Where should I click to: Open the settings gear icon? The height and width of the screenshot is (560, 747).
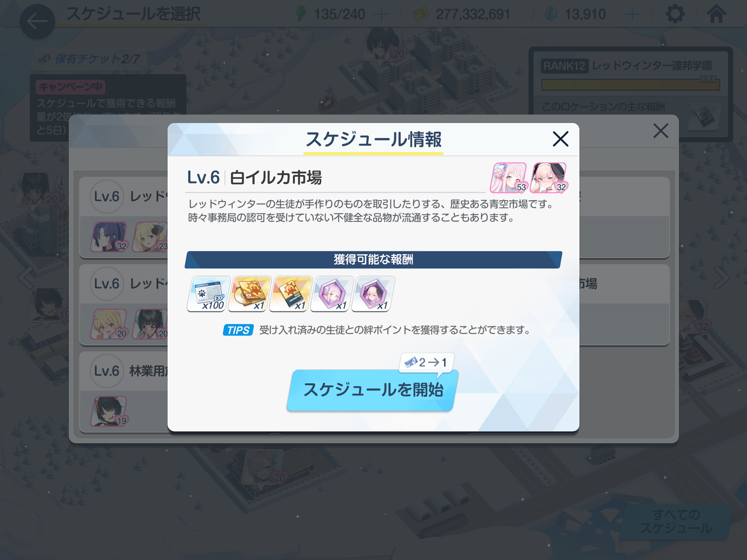pos(675,14)
